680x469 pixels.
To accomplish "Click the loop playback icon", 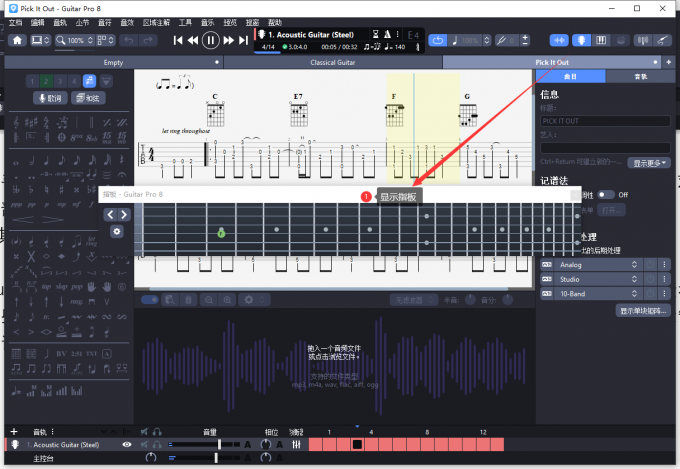I will click(x=439, y=40).
